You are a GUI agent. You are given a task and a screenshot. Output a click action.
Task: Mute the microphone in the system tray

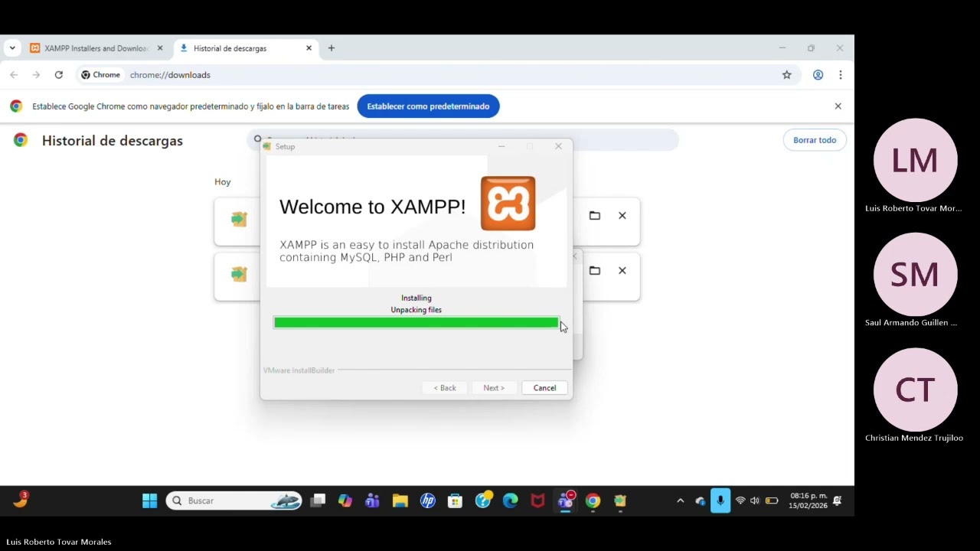(x=720, y=500)
